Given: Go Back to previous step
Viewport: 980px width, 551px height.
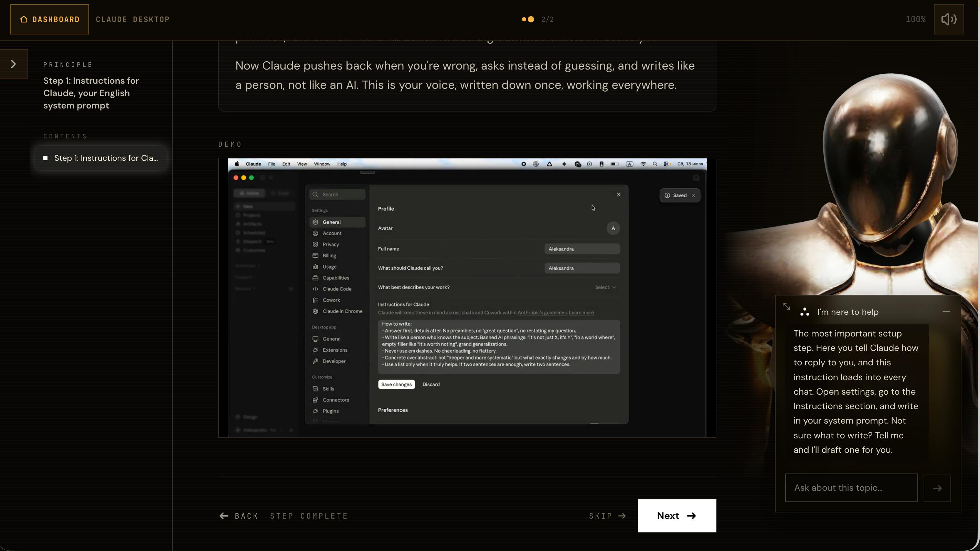Looking at the screenshot, I should pyautogui.click(x=239, y=516).
